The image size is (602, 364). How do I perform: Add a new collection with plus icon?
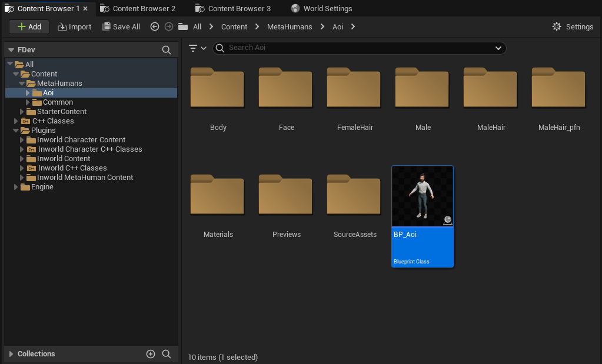pyautogui.click(x=151, y=353)
